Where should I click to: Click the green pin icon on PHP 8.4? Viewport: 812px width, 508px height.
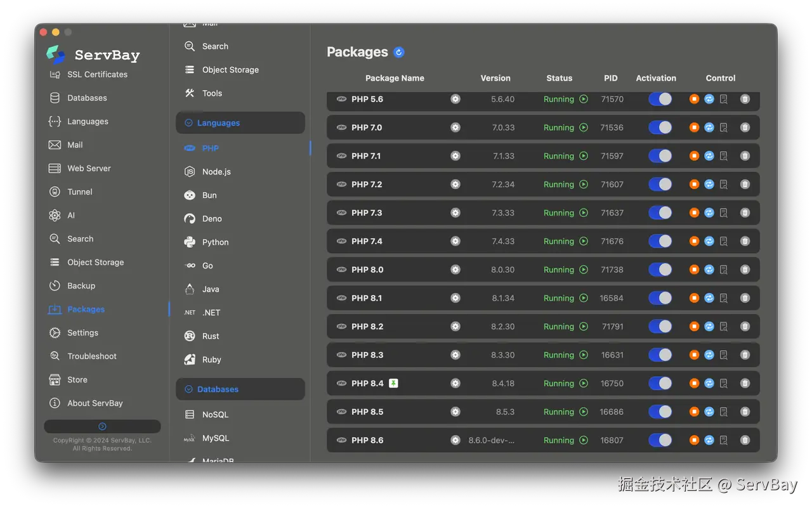393,383
